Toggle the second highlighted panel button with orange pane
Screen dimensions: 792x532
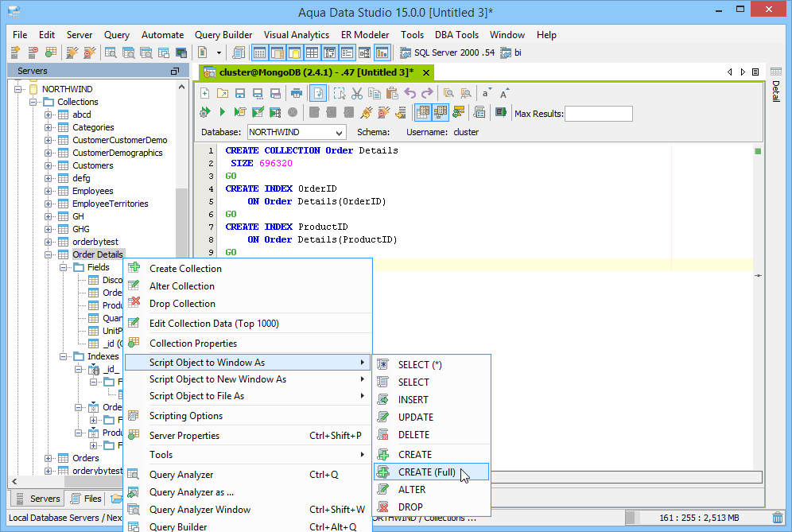278,52
